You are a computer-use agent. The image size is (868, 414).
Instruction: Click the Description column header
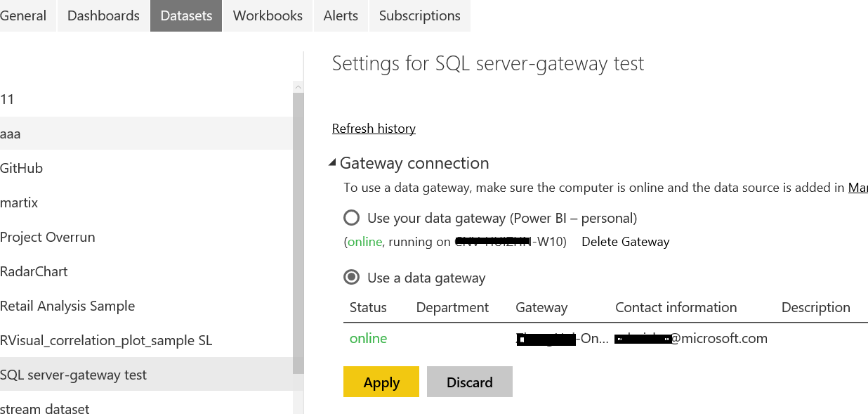click(x=816, y=307)
